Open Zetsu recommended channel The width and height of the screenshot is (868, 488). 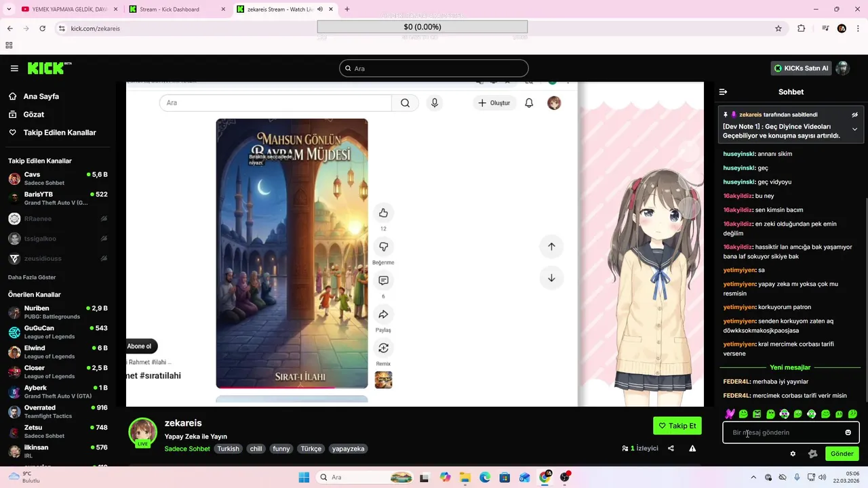58,432
